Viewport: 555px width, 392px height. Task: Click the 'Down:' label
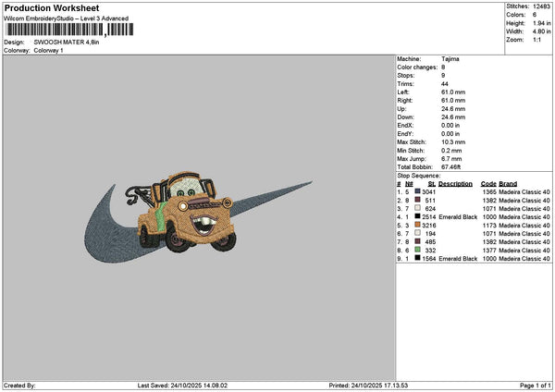405,117
